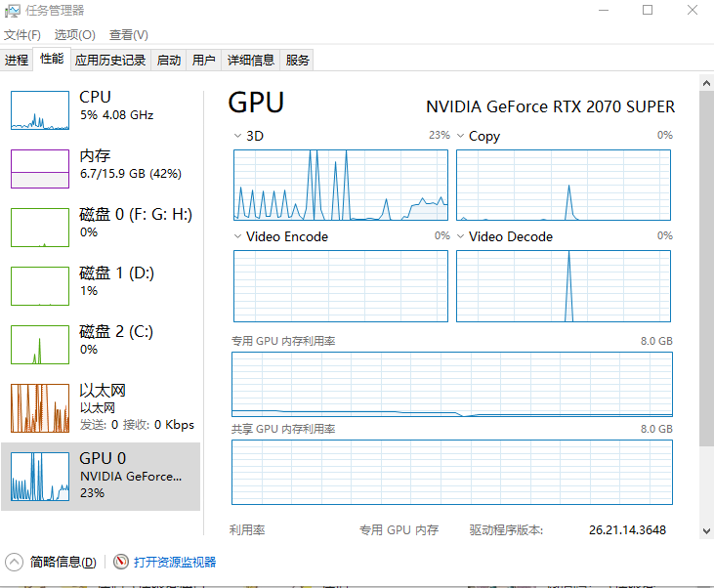Click the 发送: 0 接收: 0 Kbps text
Viewport: 714px width, 588px height.
point(137,425)
